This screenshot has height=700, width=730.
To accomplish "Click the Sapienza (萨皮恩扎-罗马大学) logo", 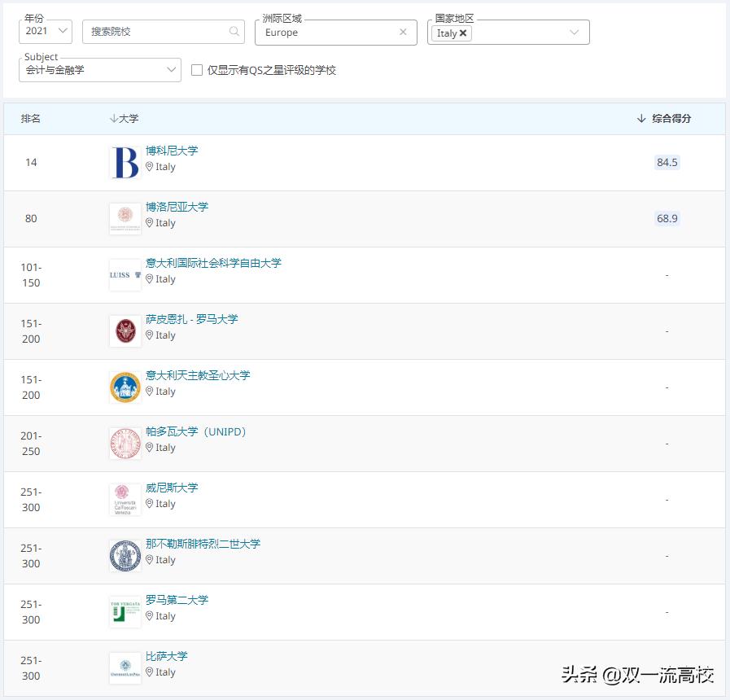I will (125, 330).
